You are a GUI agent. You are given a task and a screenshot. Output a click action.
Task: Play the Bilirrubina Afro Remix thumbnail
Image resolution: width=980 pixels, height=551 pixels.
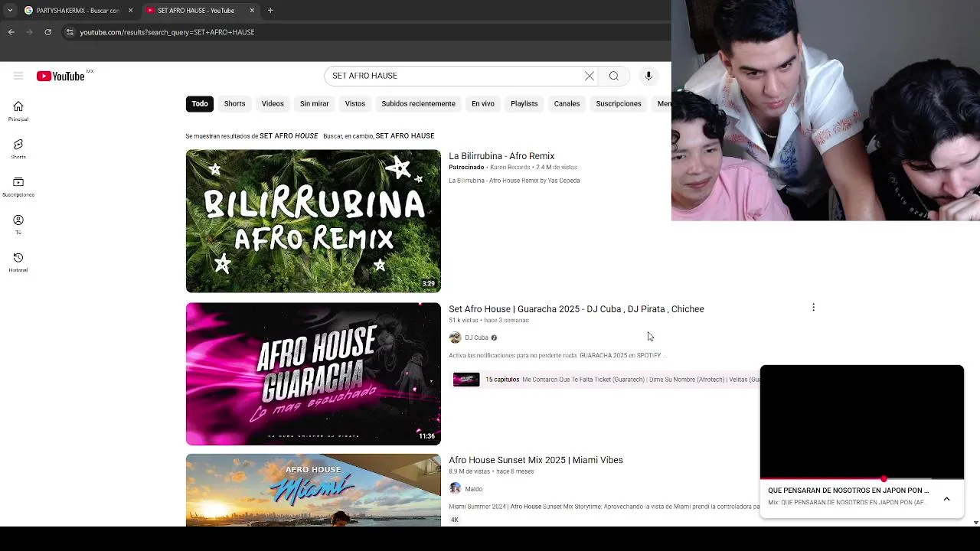tap(313, 221)
